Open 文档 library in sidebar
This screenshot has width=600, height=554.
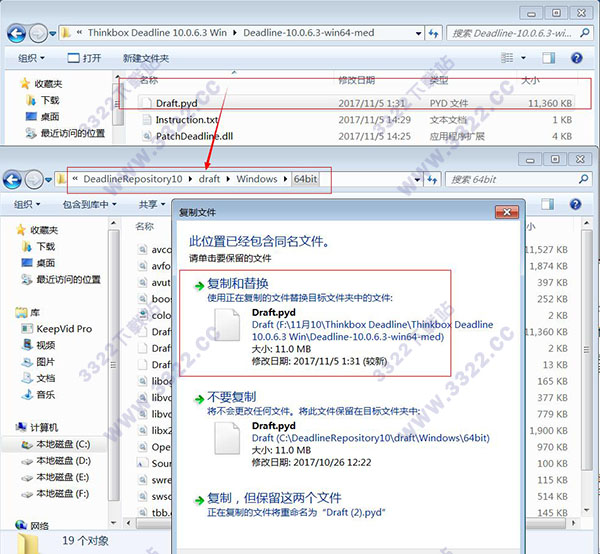pyautogui.click(x=46, y=378)
